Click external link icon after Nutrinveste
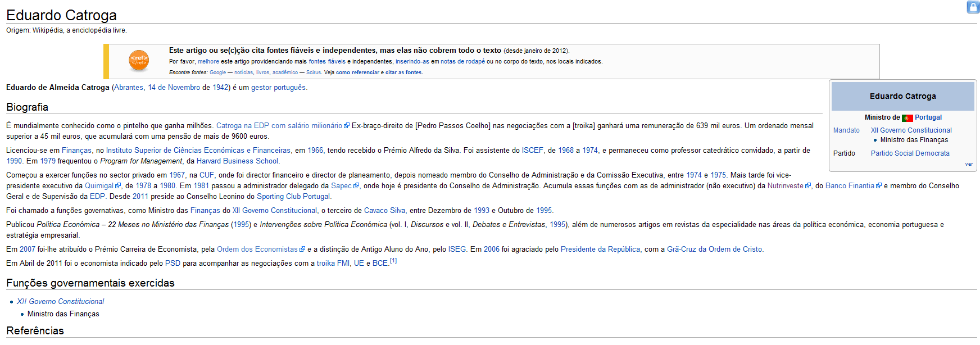The height and width of the screenshot is (345, 980). pos(808,186)
